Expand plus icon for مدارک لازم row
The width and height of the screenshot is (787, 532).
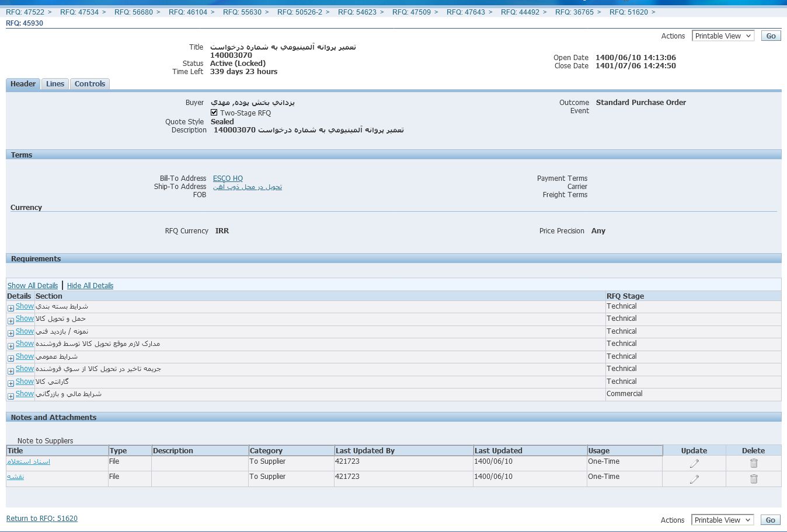pyautogui.click(x=11, y=346)
